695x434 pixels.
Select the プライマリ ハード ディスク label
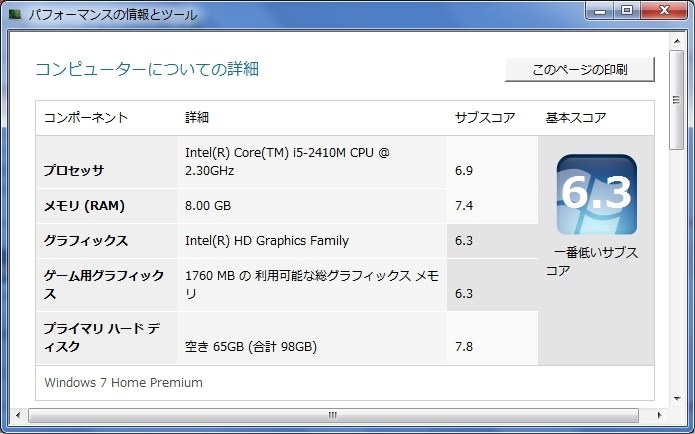pyautogui.click(x=102, y=337)
